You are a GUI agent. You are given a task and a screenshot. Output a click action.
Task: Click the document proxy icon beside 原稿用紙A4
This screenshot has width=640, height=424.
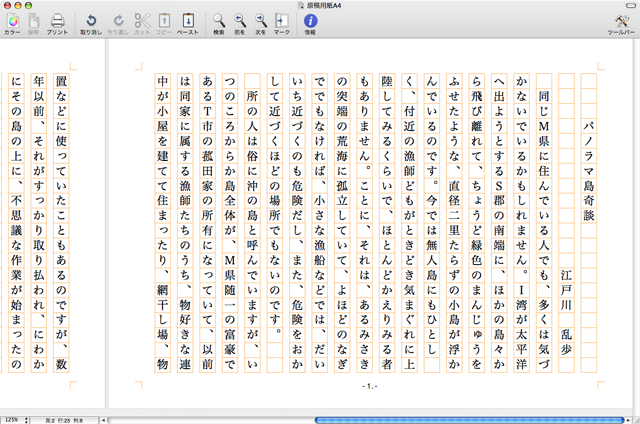tap(301, 5)
